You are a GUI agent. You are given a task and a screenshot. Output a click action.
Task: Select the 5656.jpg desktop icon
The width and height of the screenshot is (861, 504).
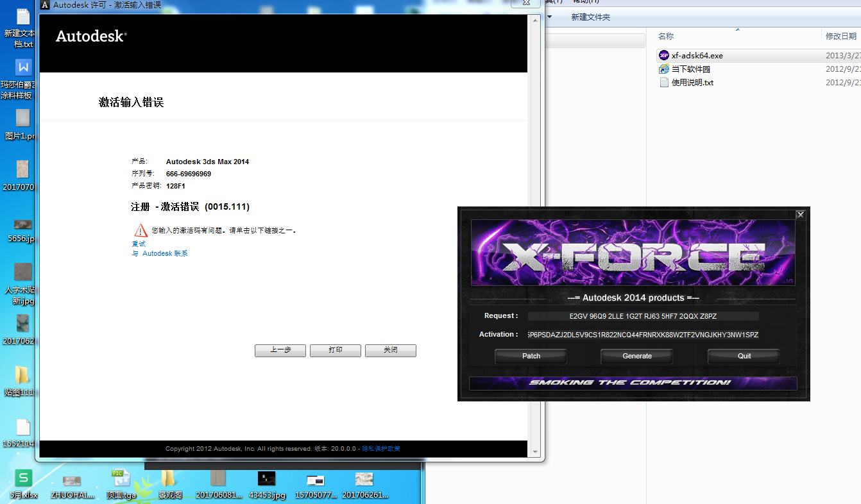point(22,224)
